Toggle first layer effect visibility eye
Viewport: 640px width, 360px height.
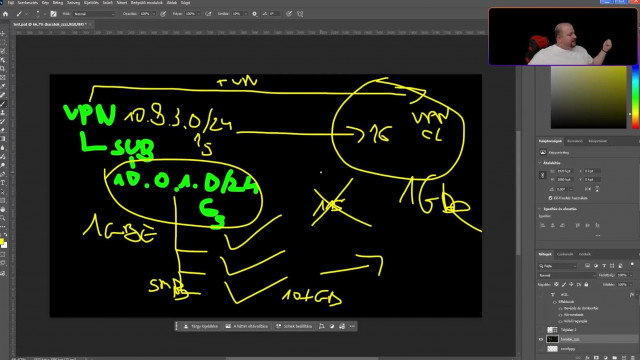click(x=560, y=309)
